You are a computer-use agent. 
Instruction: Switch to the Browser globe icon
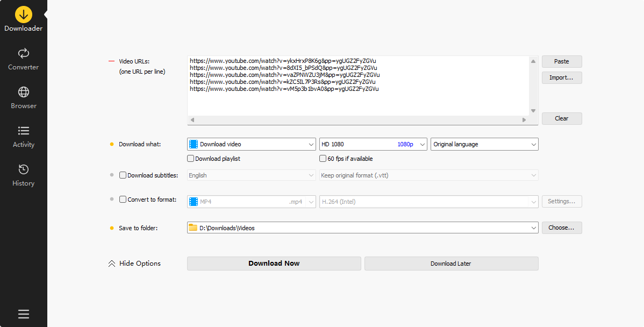point(24,92)
